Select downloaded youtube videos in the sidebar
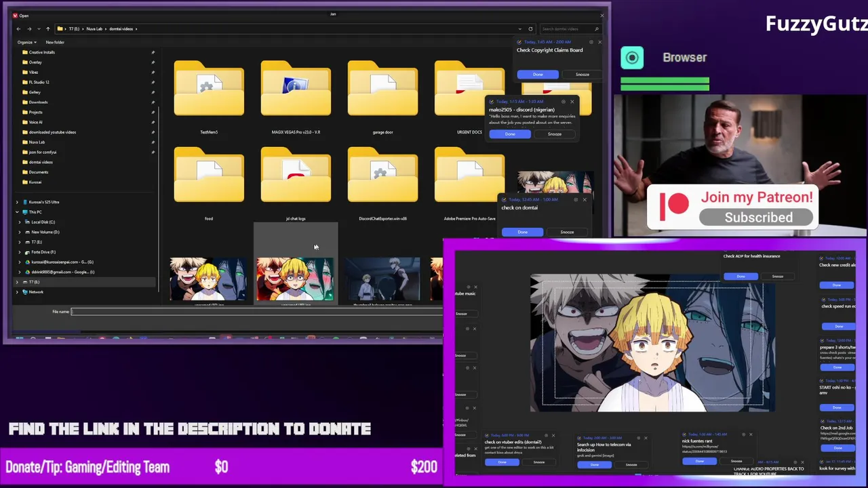868x488 pixels. pyautogui.click(x=52, y=132)
